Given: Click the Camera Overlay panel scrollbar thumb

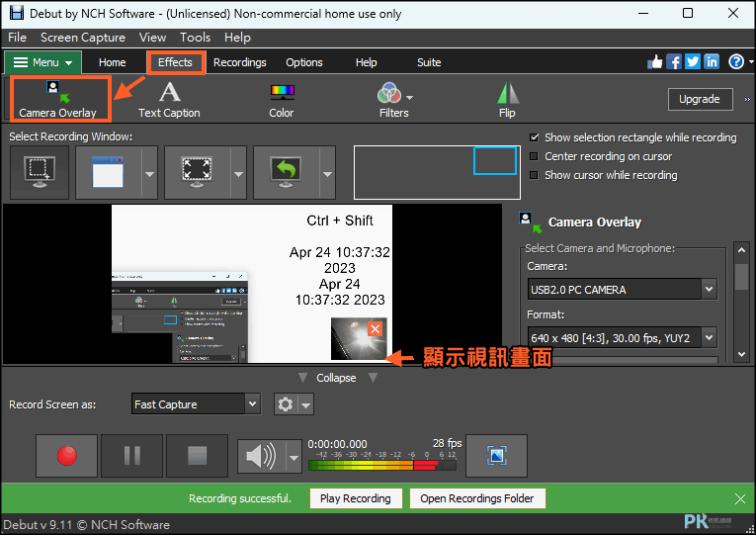Looking at the screenshot, I should 741,277.
